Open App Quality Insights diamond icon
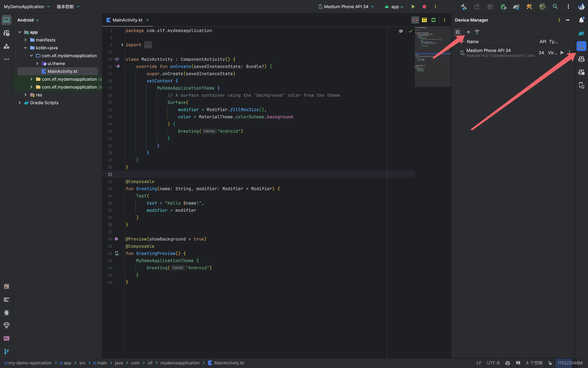This screenshot has width=588, height=368. 7,325
